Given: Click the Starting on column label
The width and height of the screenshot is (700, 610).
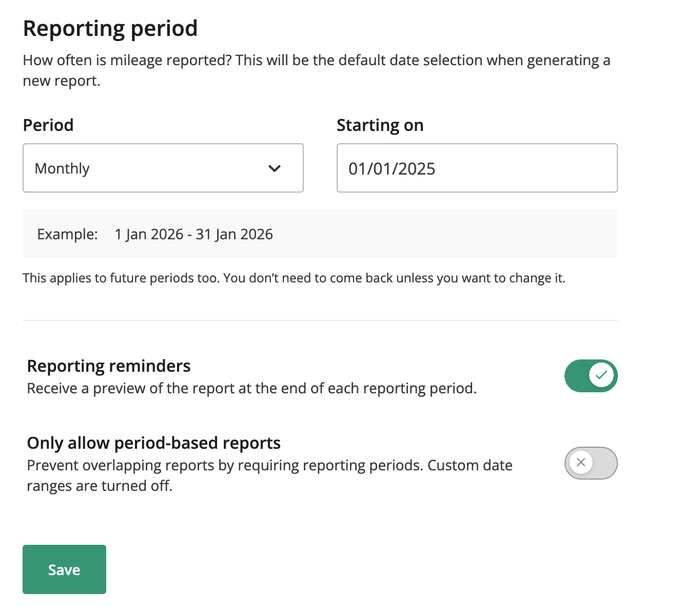Looking at the screenshot, I should coord(380,125).
